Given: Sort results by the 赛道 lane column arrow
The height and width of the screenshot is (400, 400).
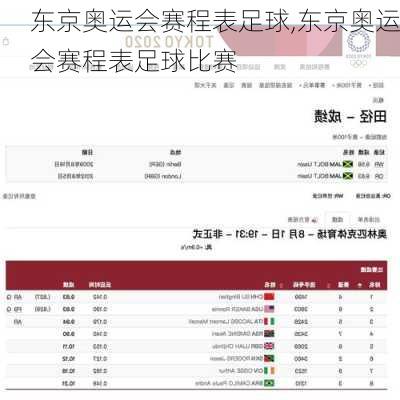Looking at the screenshot, I should [x=329, y=285].
